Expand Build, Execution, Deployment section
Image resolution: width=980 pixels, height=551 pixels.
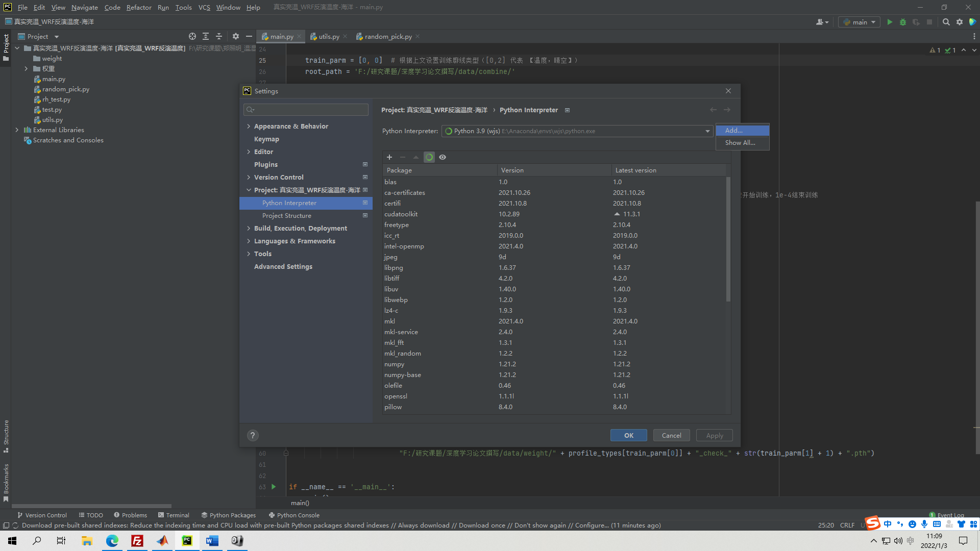(x=249, y=228)
